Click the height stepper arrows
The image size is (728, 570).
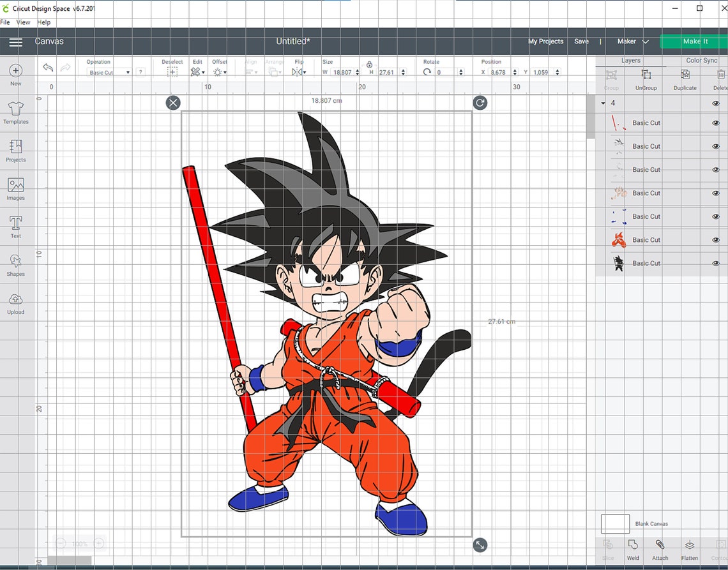[403, 72]
